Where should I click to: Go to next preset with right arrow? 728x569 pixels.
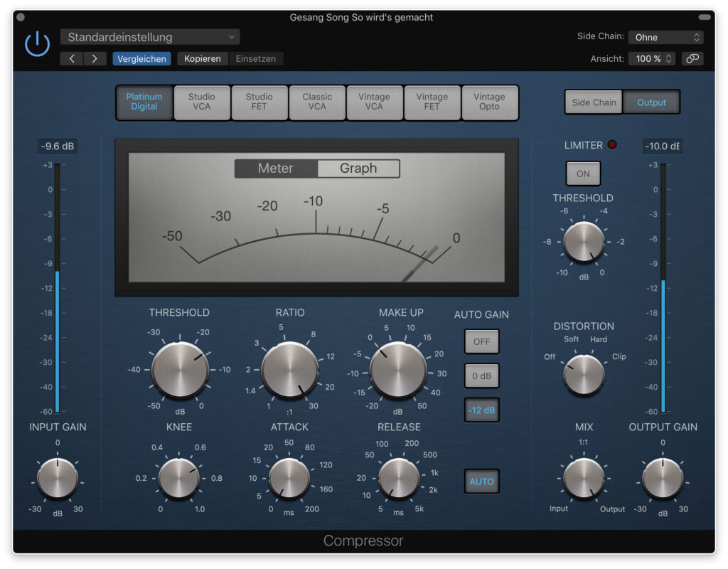click(x=95, y=58)
